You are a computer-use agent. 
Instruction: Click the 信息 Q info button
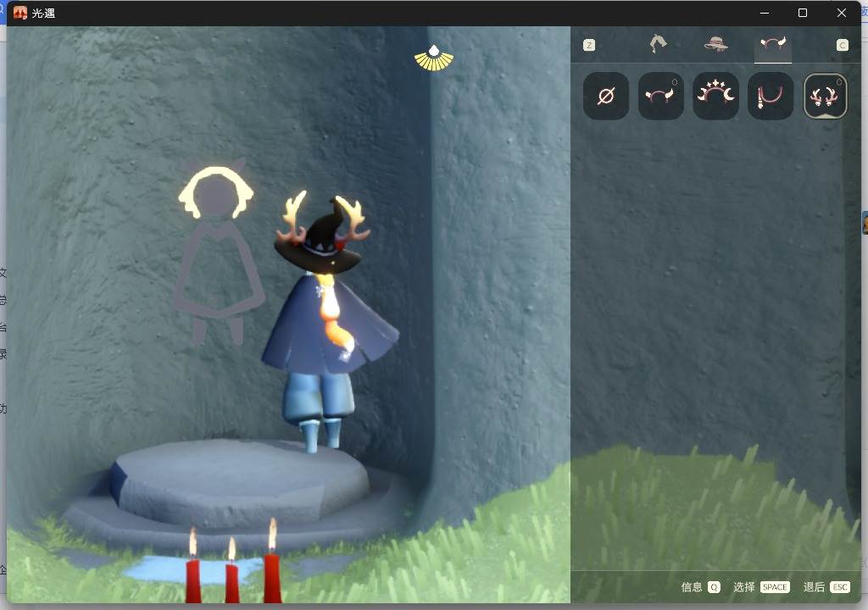click(x=700, y=587)
